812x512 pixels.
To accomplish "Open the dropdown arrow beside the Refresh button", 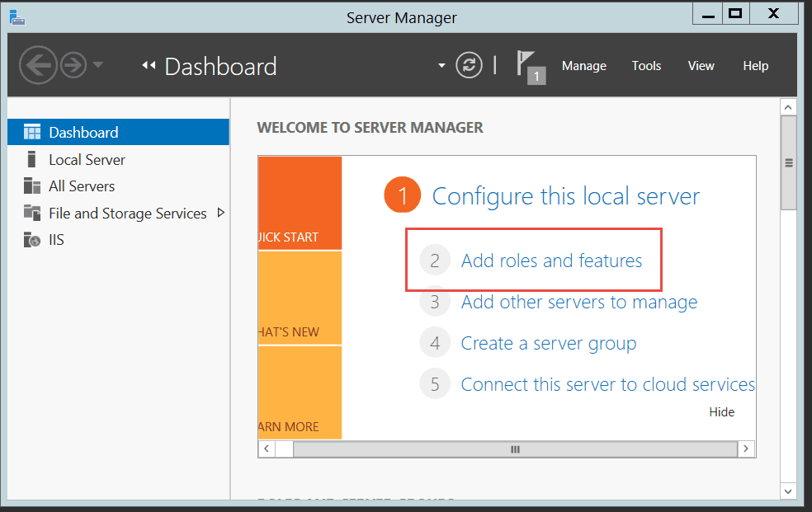I will pyautogui.click(x=441, y=66).
